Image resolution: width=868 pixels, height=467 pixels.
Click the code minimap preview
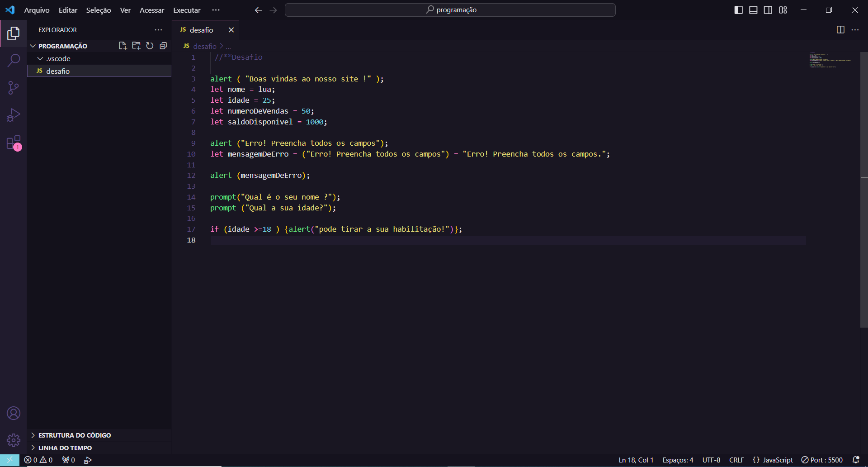830,60
